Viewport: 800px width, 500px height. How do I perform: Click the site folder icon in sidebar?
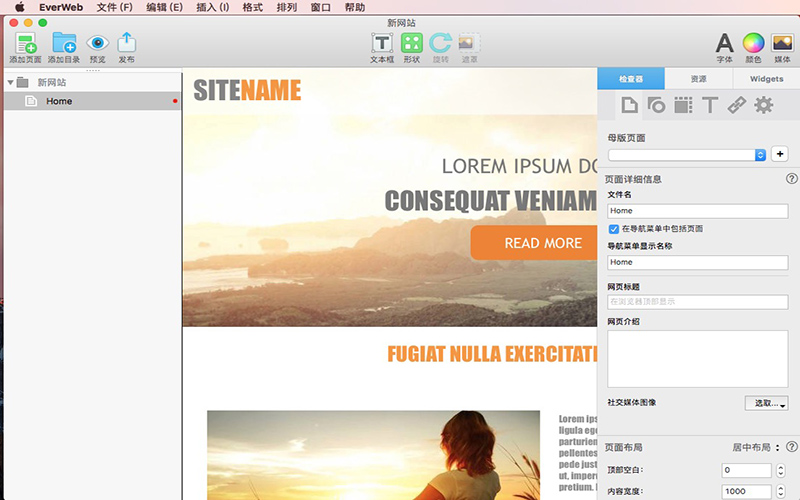pyautogui.click(x=22, y=82)
